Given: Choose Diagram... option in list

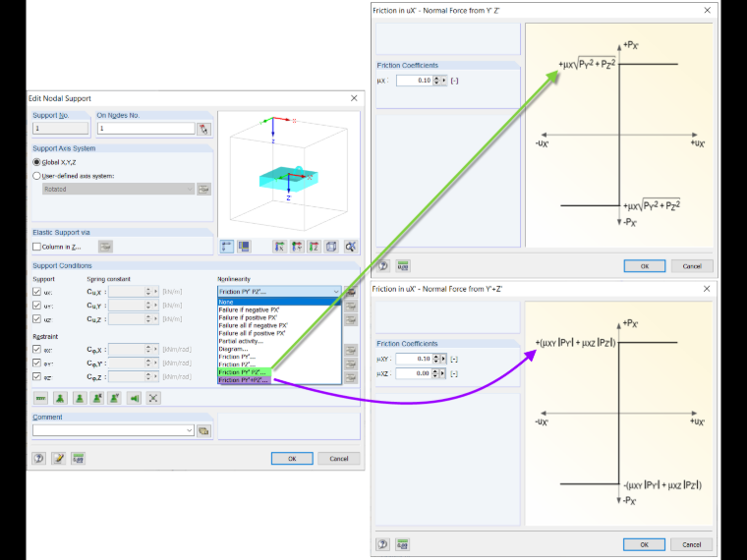Looking at the screenshot, I should coord(279,349).
